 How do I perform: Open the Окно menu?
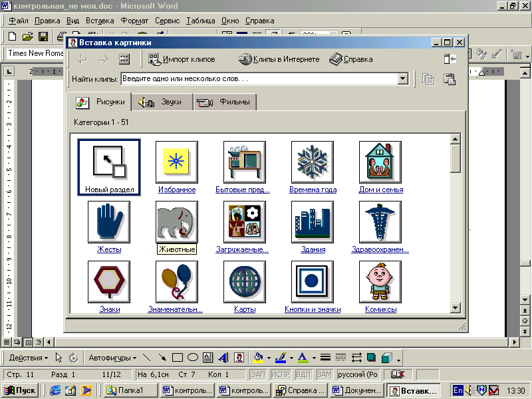tap(230, 21)
